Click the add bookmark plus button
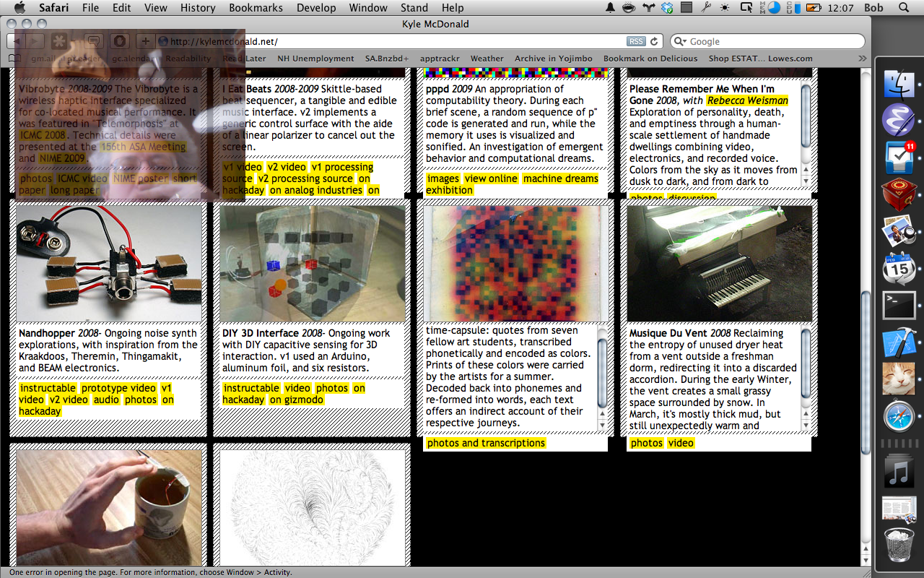Screen dimensions: 924x578 click(145, 42)
